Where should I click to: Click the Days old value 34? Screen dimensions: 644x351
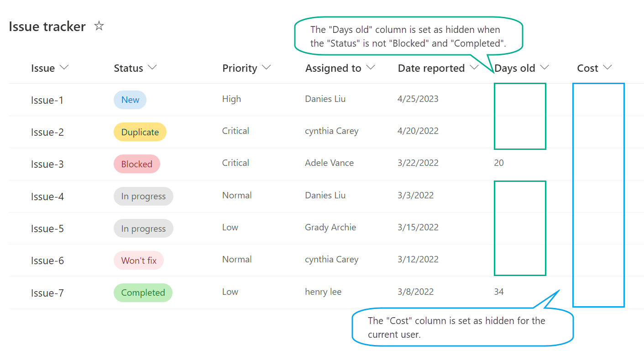[499, 292]
